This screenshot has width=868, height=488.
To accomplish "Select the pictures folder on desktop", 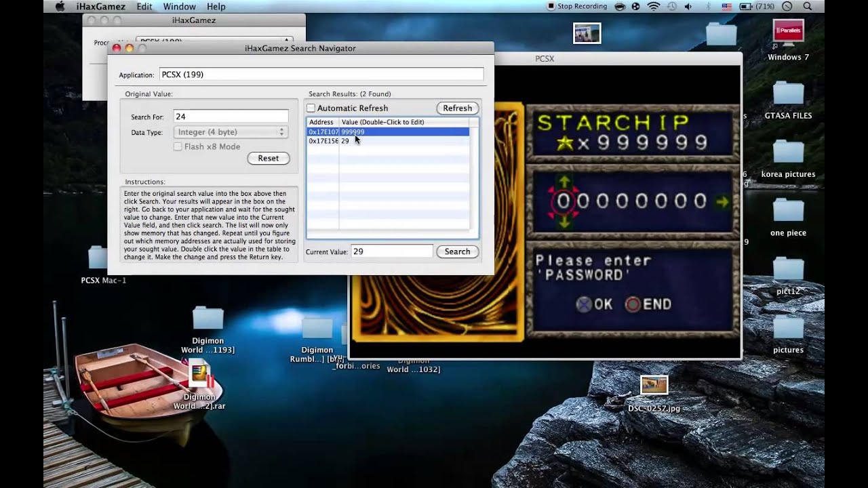I will click(x=788, y=334).
